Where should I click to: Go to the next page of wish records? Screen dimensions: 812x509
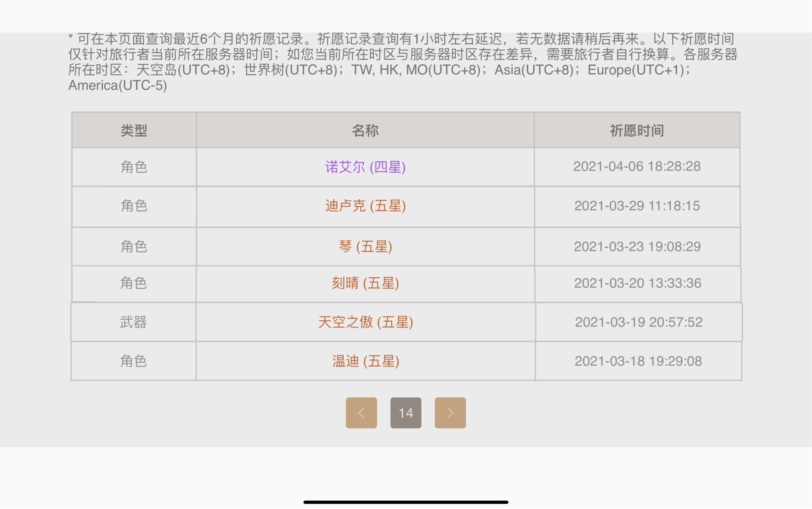(x=450, y=413)
